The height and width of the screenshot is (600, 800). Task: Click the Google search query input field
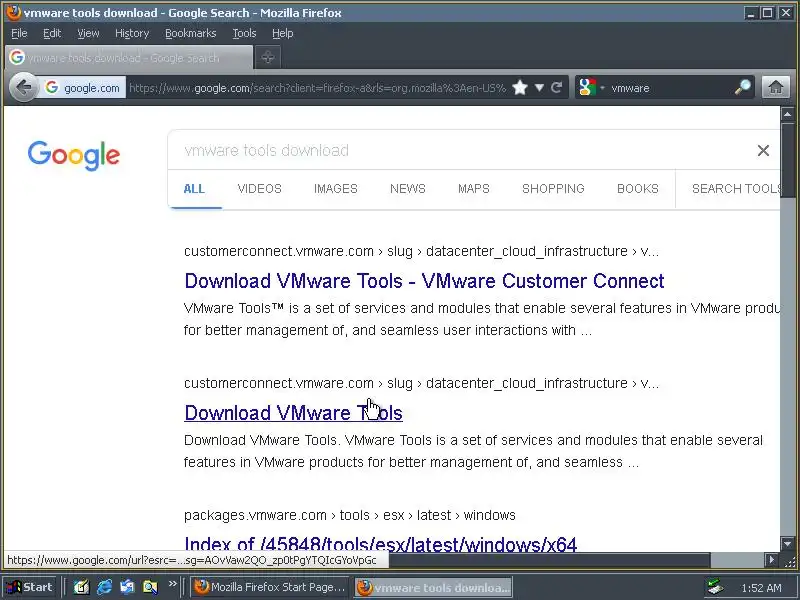pos(459,151)
